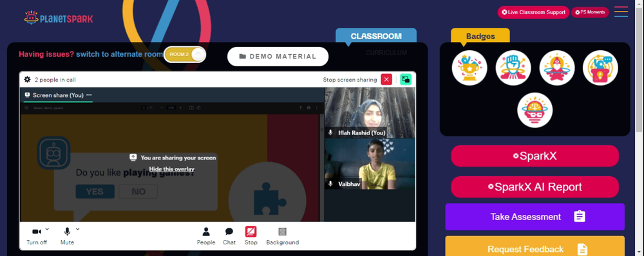Image resolution: width=644 pixels, height=256 pixels.
Task: Expand camera options chevron
Action: point(47,229)
